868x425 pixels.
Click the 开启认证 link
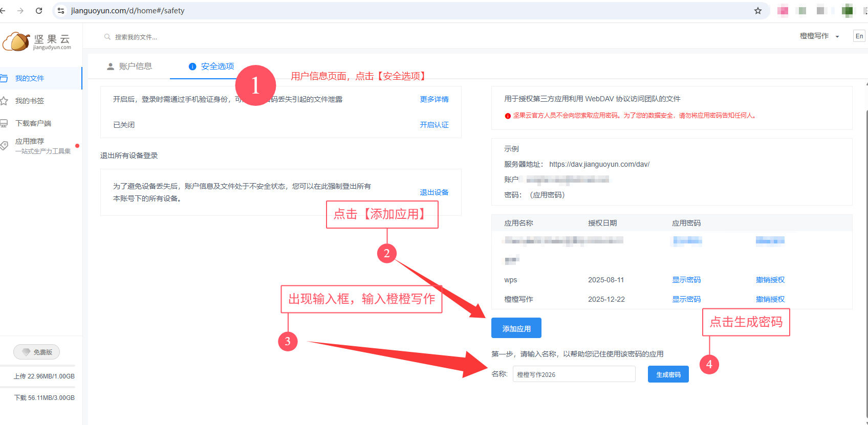tap(434, 125)
